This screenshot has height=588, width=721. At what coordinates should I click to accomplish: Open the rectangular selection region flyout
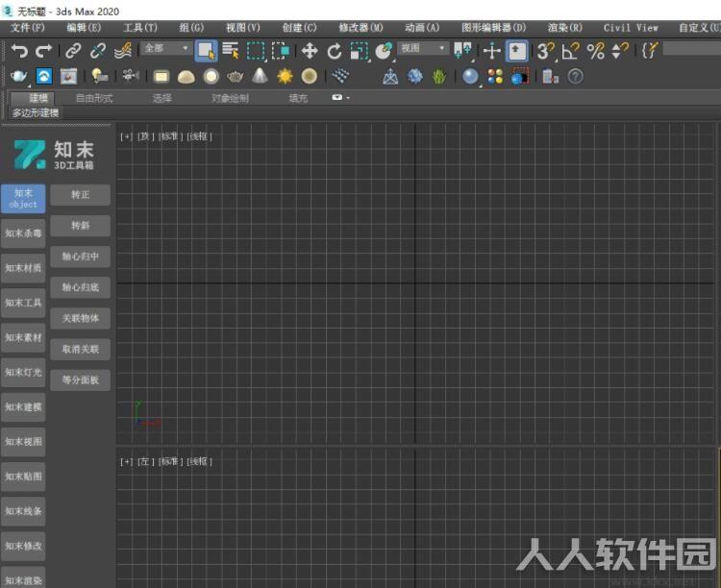(256, 51)
